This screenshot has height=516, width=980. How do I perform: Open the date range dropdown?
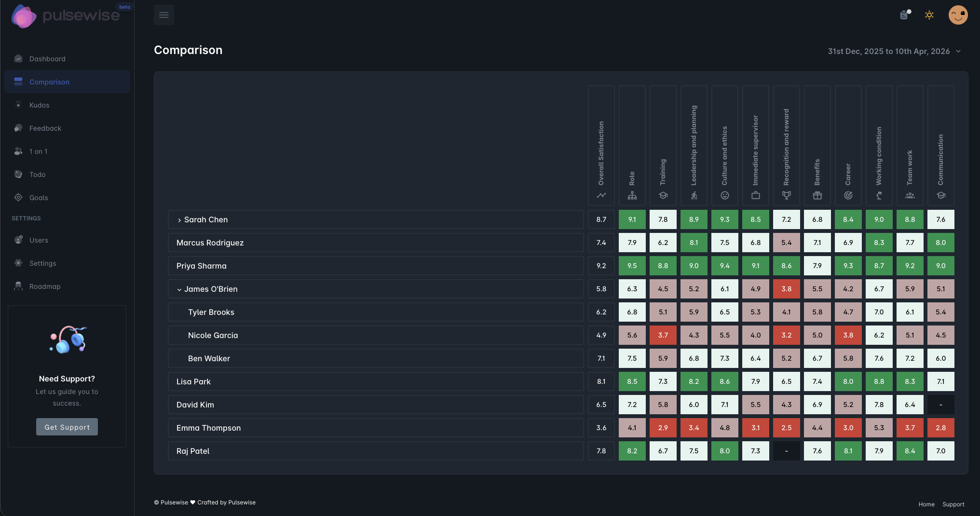893,51
